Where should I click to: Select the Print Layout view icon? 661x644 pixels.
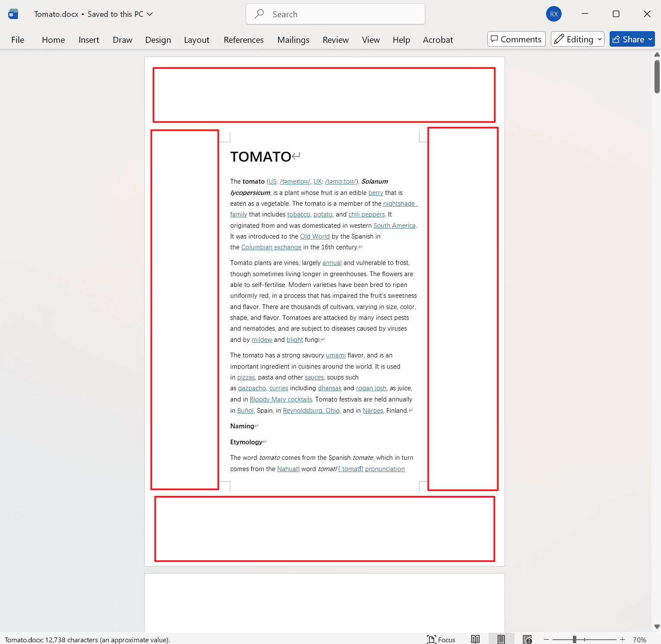[x=501, y=639]
